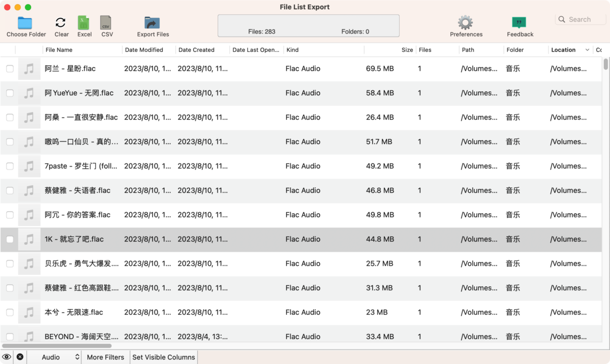610x364 pixels.
Task: Click music note icon for 阿桑 - 一直很安静.flac
Action: [x=29, y=117]
